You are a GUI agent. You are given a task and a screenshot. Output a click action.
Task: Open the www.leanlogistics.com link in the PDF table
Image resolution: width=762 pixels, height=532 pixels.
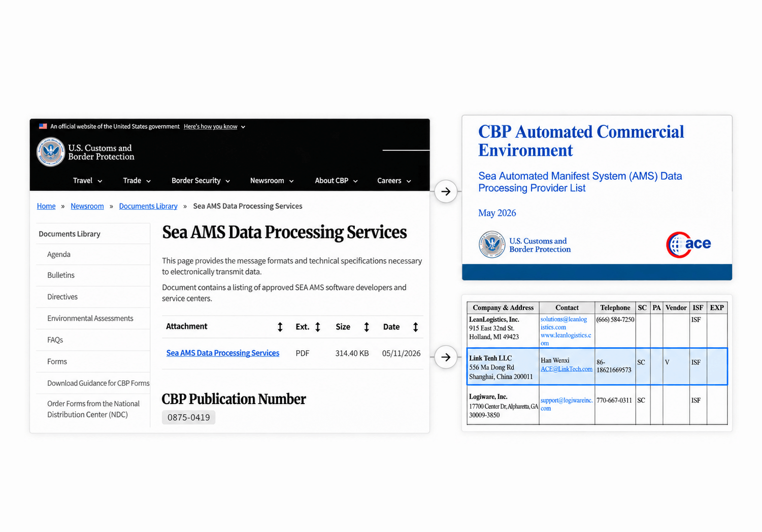coord(566,339)
